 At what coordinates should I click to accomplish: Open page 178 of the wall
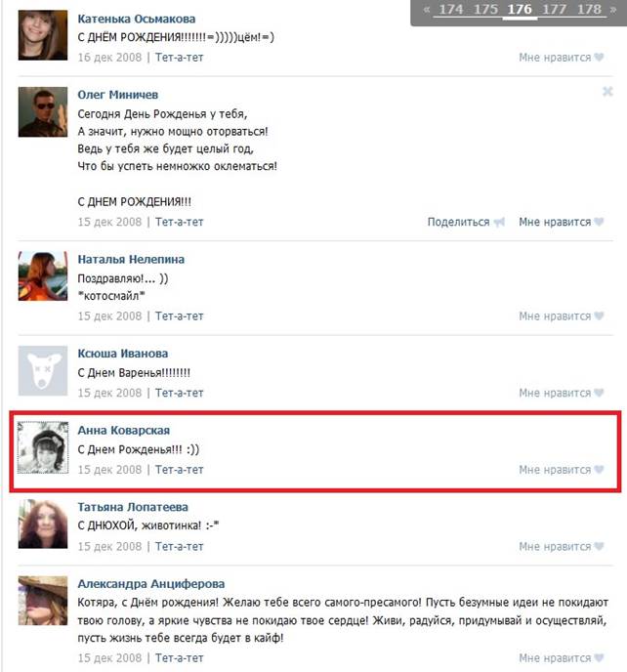coord(589,10)
